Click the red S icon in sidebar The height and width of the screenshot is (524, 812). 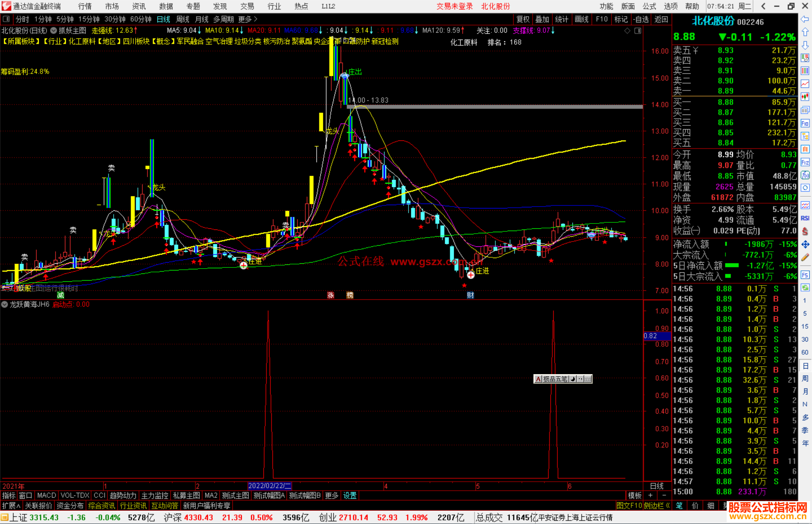[805, 231]
